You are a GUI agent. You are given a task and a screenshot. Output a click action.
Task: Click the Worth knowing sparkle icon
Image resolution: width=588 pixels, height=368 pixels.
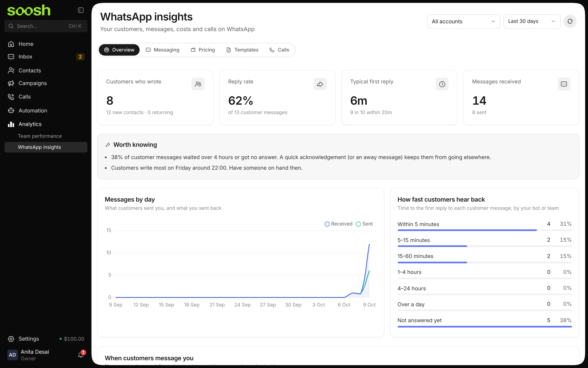click(x=108, y=145)
